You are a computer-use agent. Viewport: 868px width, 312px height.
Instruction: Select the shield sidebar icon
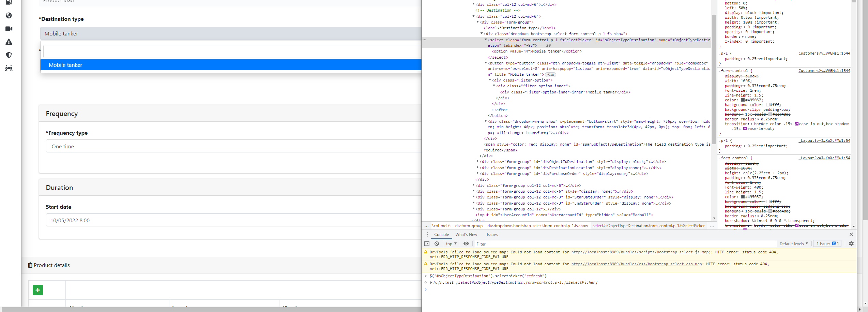tap(9, 55)
